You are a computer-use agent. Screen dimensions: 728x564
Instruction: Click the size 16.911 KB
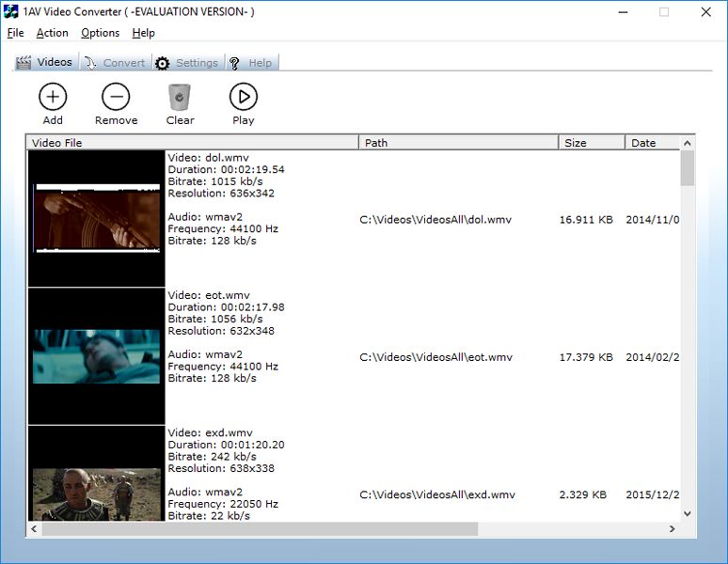pyautogui.click(x=586, y=219)
